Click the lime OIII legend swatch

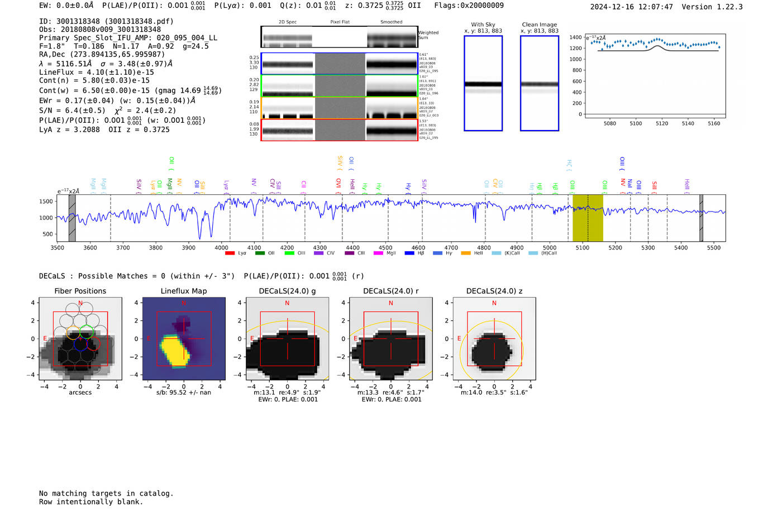click(x=289, y=253)
